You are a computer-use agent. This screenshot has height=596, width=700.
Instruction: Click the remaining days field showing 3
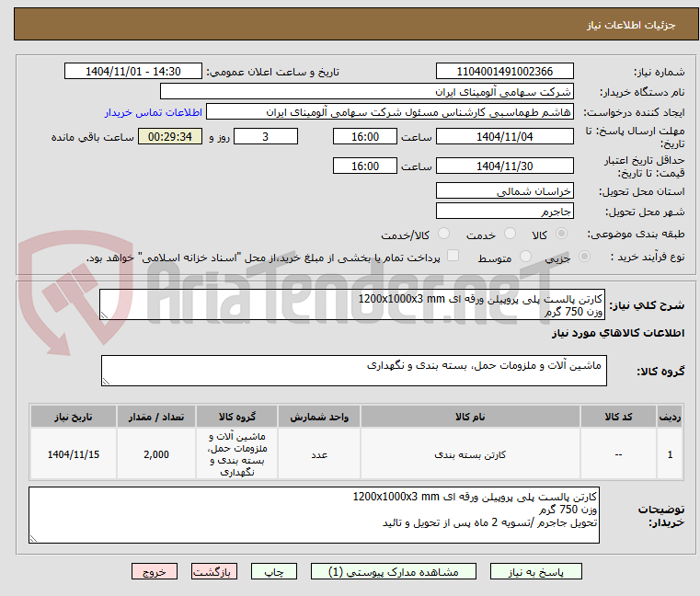[x=266, y=137]
